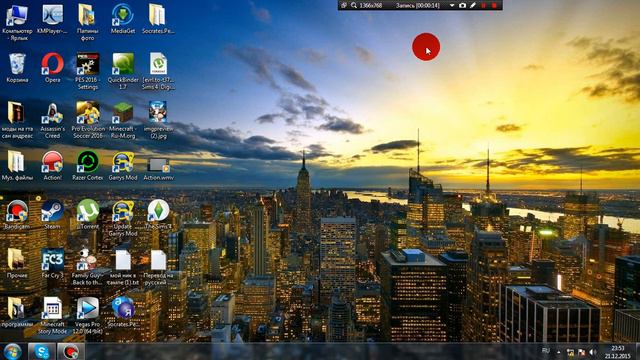This screenshot has width=640, height=360.
Task: Open Skype from the taskbar
Action: pos(42,351)
